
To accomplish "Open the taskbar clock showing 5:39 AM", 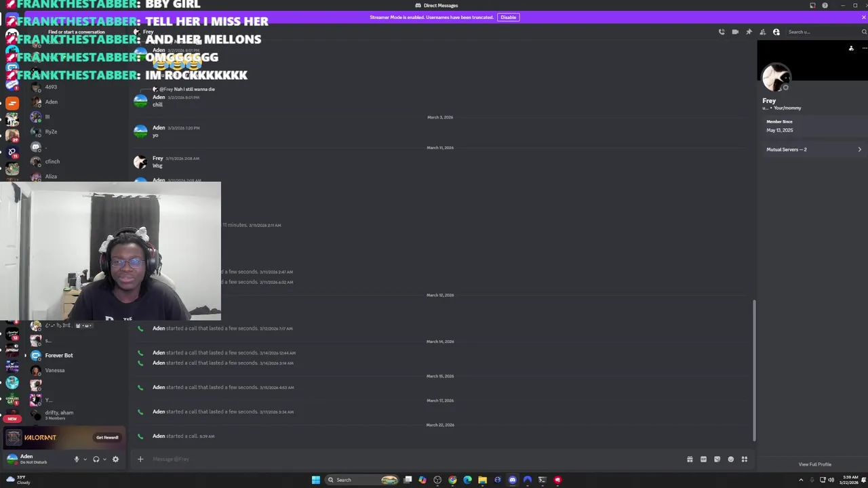I will click(849, 480).
